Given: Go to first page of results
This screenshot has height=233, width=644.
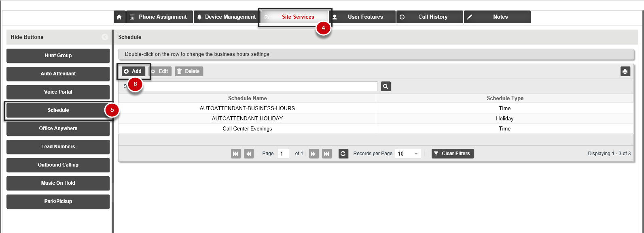Looking at the screenshot, I should 236,154.
